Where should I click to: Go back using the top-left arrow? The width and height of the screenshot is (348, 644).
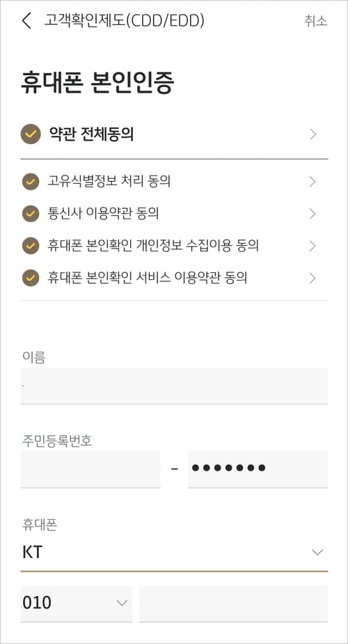pyautogui.click(x=26, y=20)
